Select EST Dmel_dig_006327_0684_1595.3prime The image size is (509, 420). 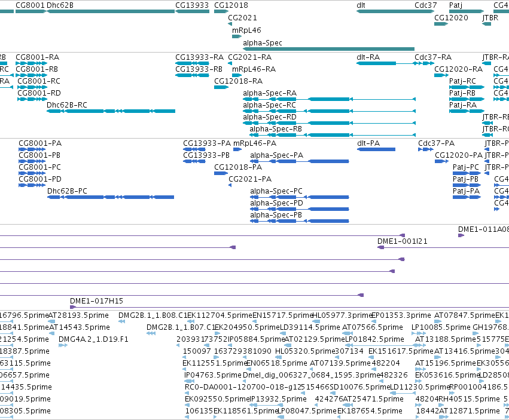312,375
